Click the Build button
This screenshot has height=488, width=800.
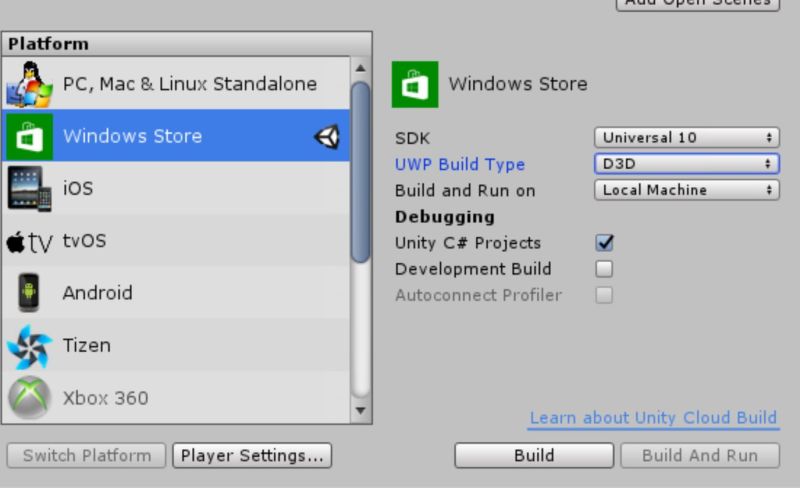(x=534, y=455)
